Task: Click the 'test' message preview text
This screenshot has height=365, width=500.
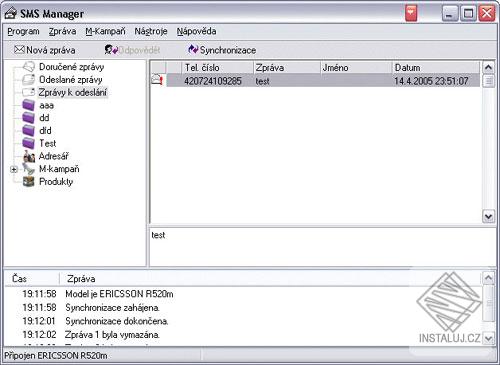Action: 158,235
